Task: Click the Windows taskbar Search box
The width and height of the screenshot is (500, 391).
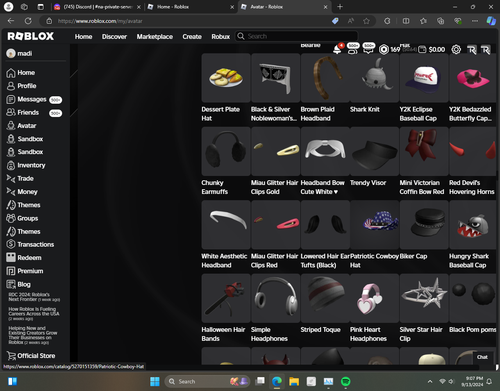Action: coord(207,381)
